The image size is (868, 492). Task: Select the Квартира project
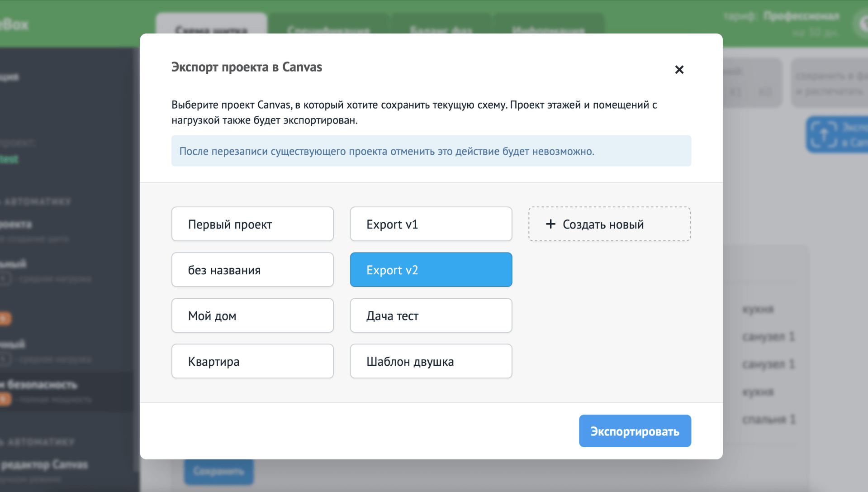tap(252, 361)
